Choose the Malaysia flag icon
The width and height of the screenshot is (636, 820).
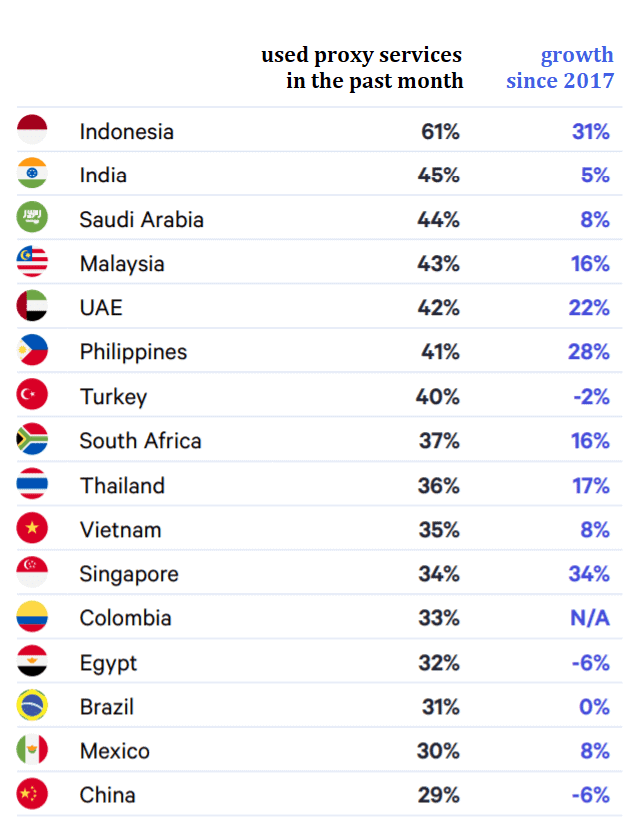pos(32,261)
